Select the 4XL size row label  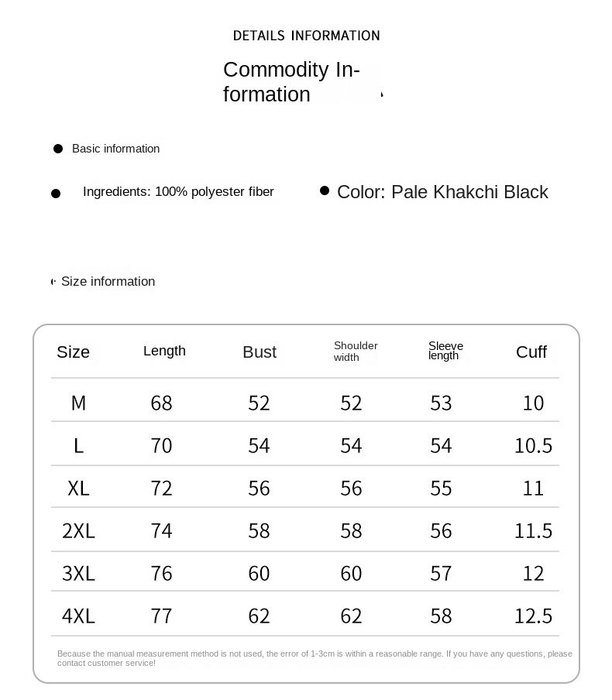point(78,616)
